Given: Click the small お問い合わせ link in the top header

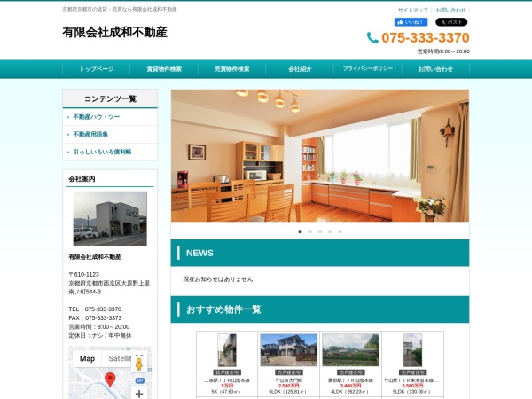Looking at the screenshot, I should 450,10.
